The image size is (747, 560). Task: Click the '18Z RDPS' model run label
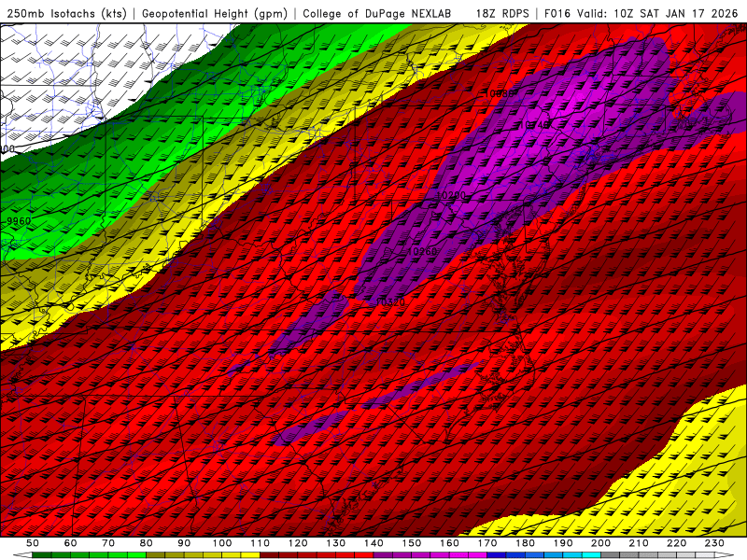click(x=502, y=13)
